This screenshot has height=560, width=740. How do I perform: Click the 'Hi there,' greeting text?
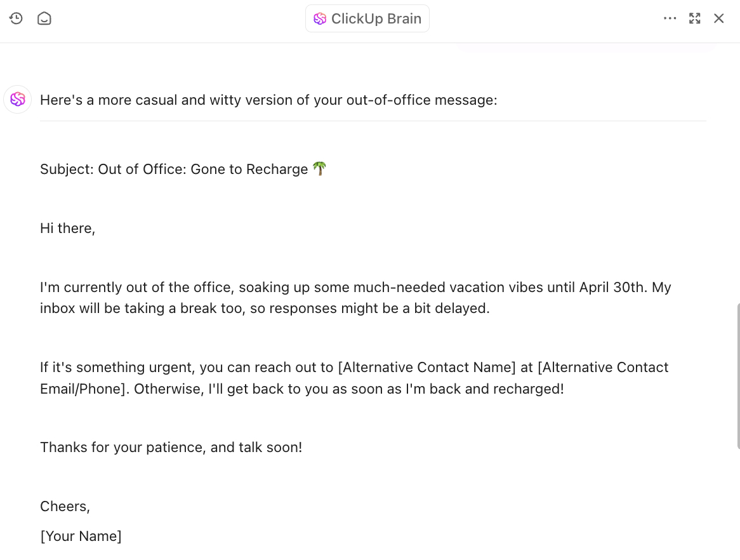68,228
